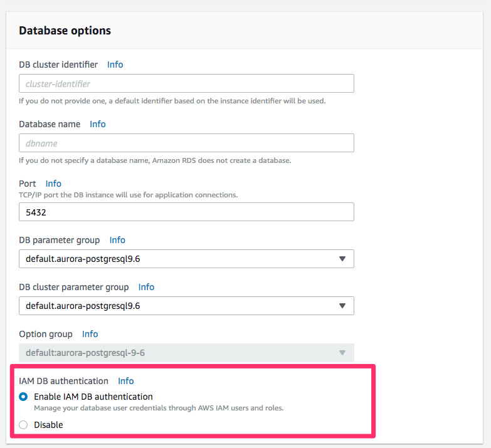
Task: Open the Port Info link
Action: click(x=53, y=184)
